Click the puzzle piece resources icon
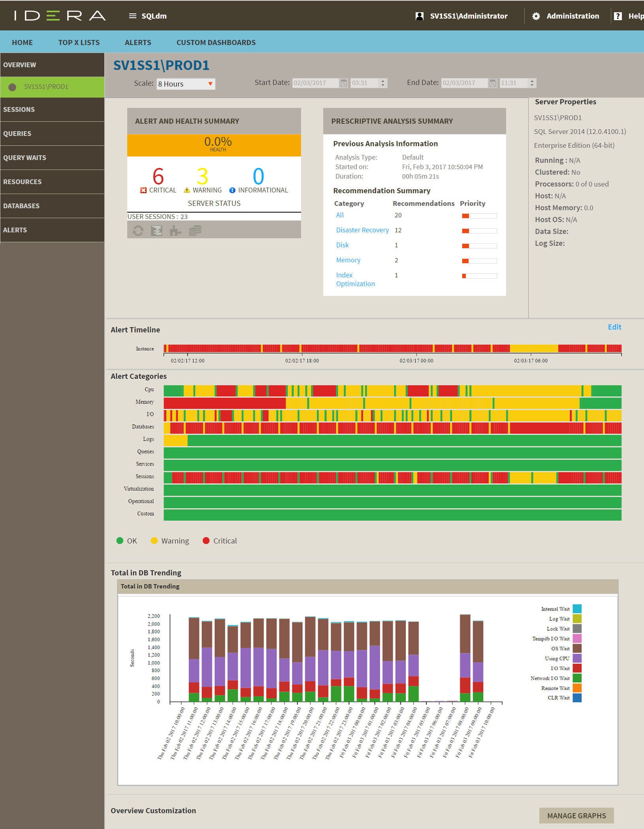This screenshot has height=829, width=644. (x=175, y=230)
